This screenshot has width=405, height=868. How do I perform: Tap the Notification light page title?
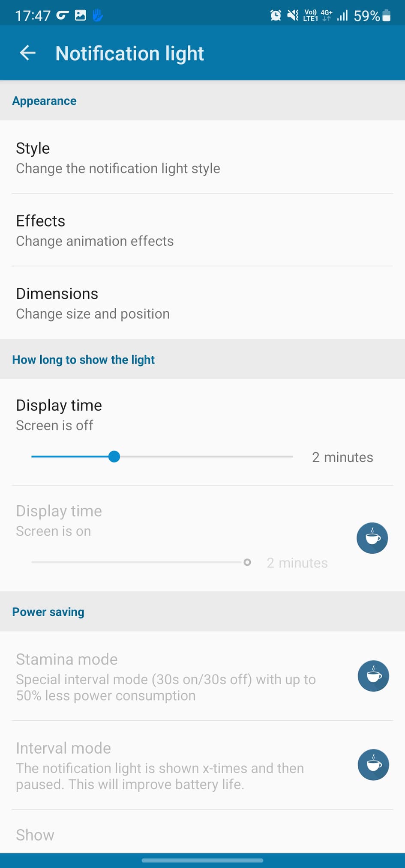pyautogui.click(x=129, y=54)
